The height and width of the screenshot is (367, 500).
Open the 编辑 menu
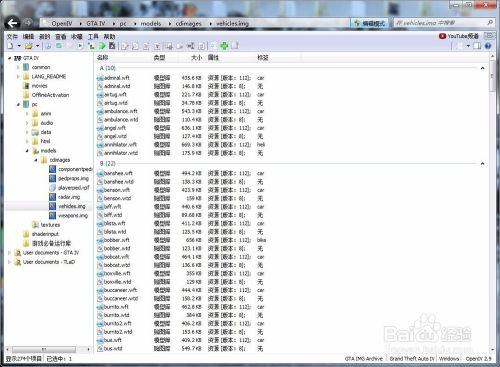coord(28,37)
